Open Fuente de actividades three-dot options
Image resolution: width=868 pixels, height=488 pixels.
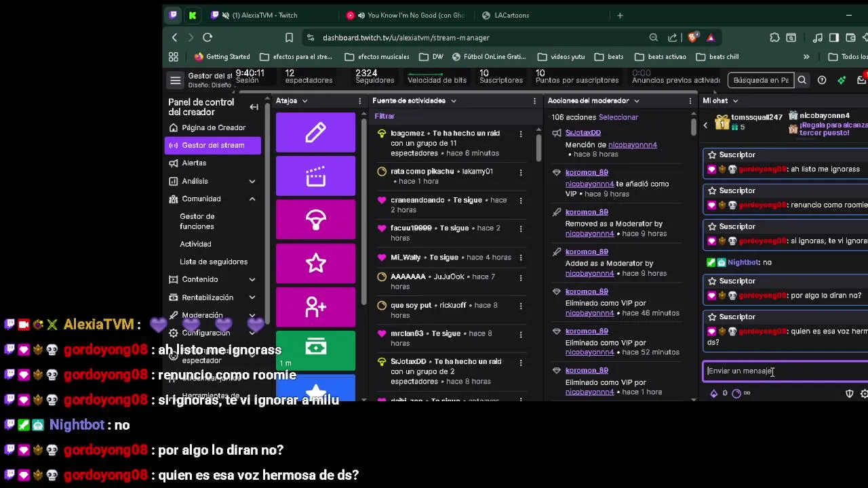[536, 101]
